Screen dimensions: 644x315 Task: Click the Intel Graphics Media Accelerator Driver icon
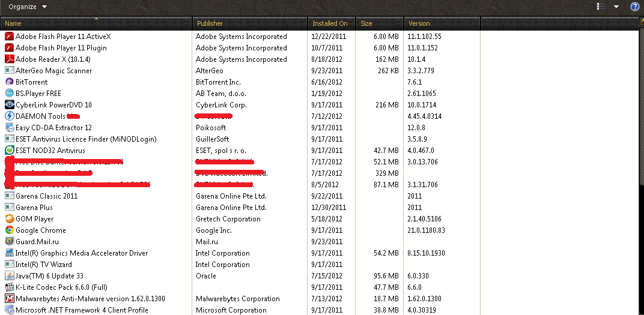[9, 253]
